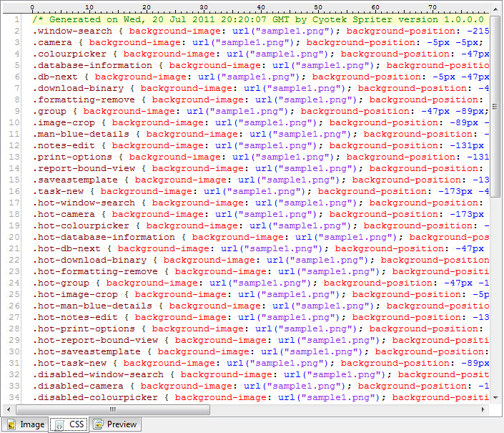
Task: Click the .report-bound-view selector on line 14
Action: pyautogui.click(x=84, y=169)
